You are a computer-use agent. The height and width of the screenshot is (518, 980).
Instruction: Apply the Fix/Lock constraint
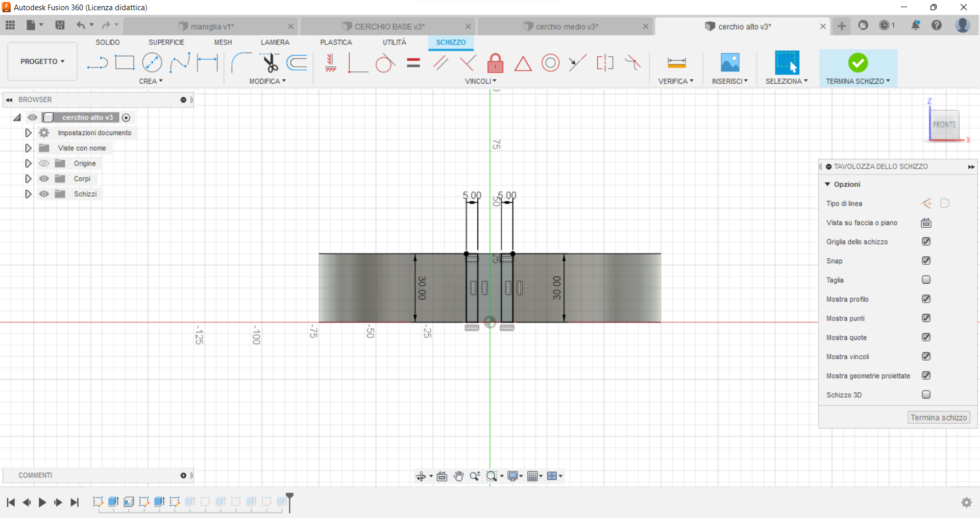tap(495, 63)
